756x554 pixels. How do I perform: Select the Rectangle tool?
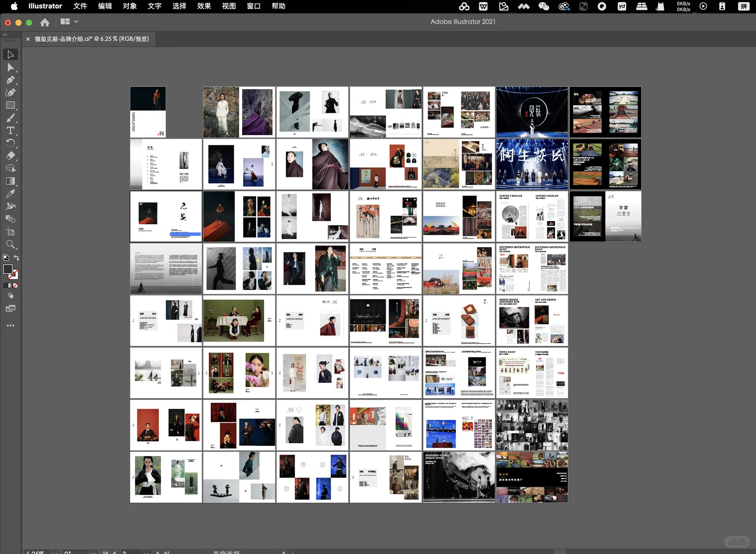tap(10, 105)
